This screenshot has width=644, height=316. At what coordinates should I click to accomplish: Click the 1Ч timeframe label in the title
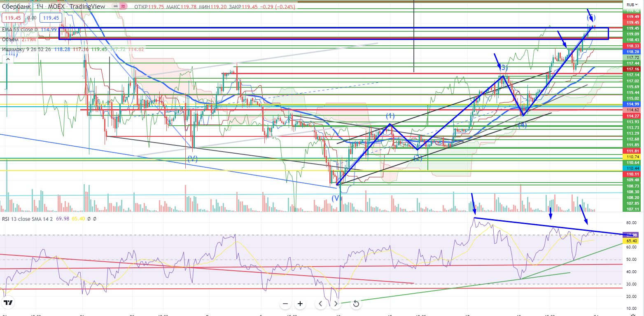pos(40,7)
